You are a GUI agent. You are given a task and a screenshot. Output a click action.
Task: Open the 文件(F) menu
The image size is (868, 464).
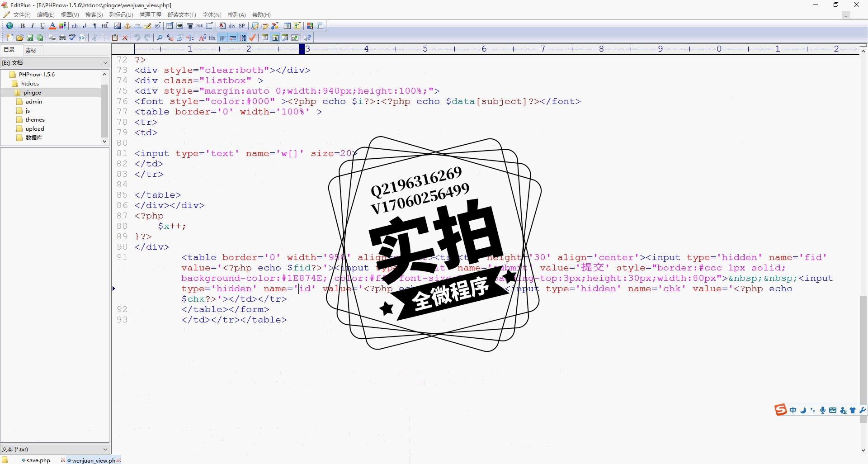[22, 14]
